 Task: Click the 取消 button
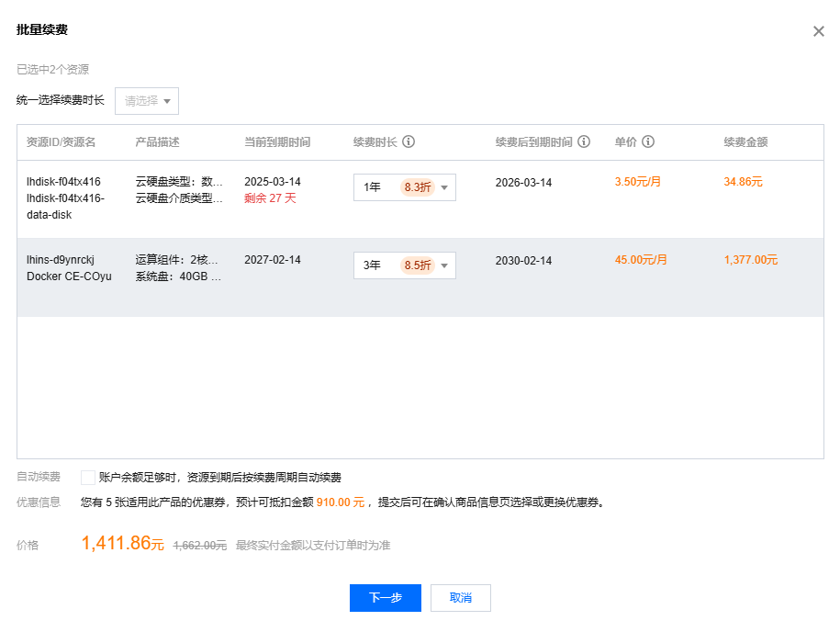pos(461,598)
